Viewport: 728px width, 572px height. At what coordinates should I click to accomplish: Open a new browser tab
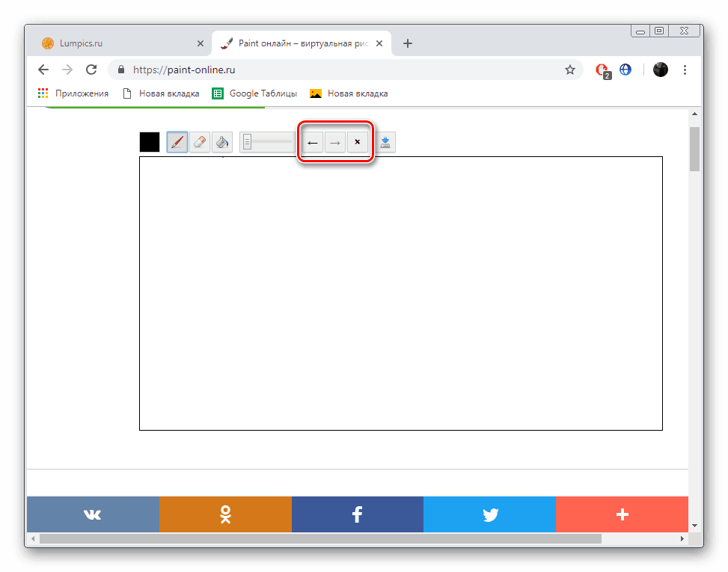408,43
